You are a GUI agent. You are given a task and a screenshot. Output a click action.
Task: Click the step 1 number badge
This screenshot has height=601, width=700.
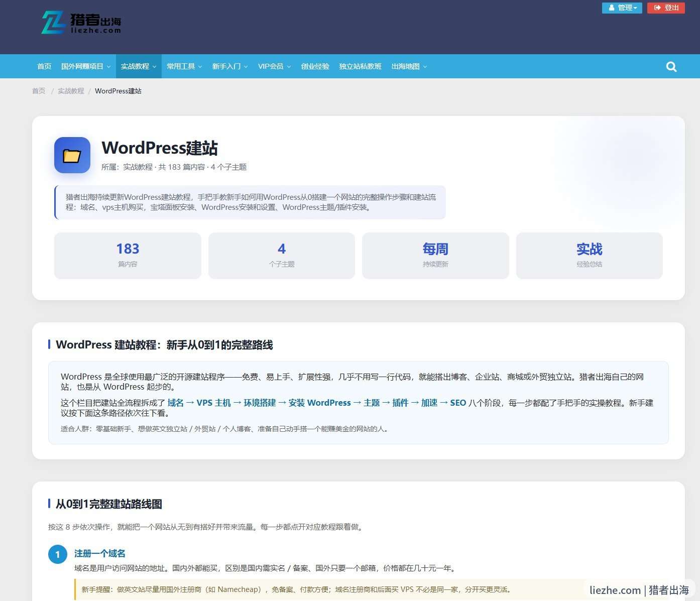click(x=58, y=554)
